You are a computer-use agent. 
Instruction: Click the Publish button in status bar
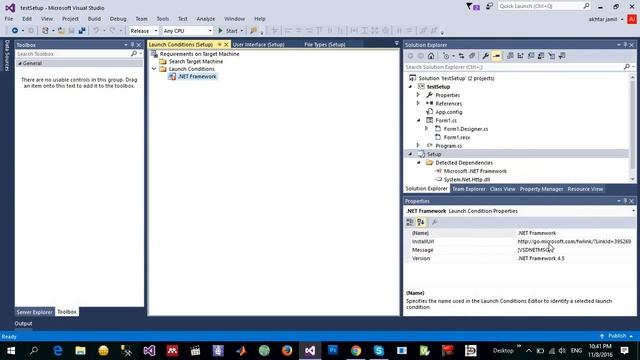616,336
